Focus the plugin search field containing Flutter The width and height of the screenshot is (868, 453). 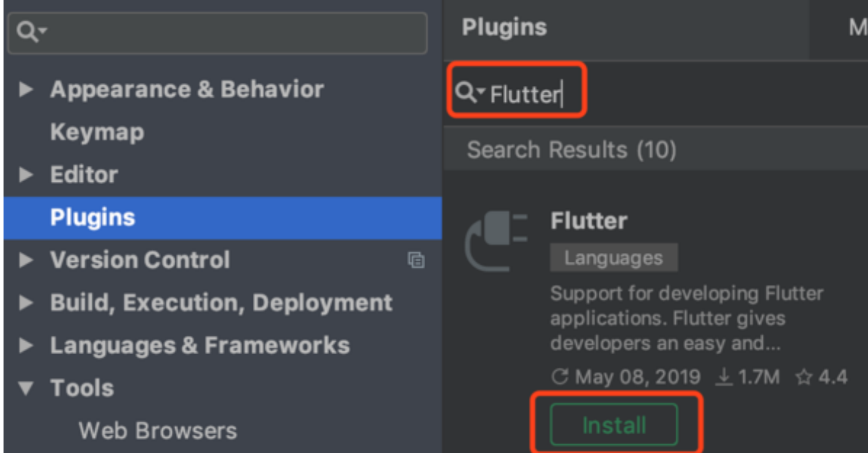tap(526, 94)
